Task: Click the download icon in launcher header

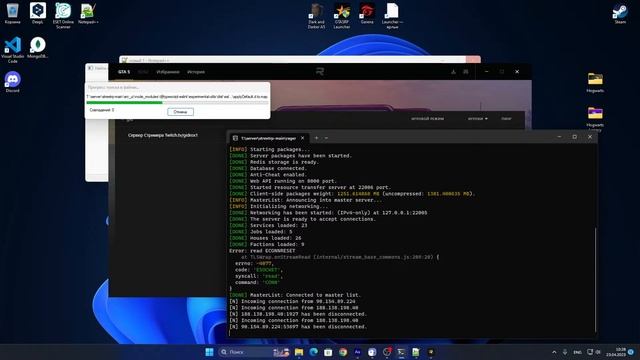Action: [x=453, y=72]
